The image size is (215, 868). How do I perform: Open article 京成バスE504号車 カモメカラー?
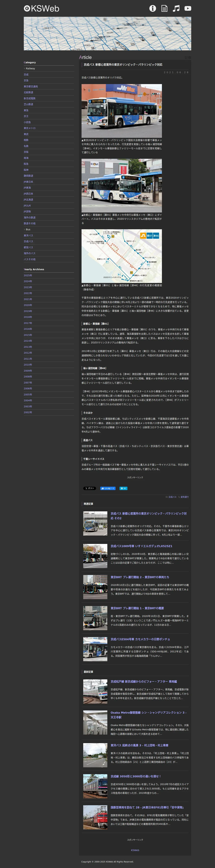[x=140, y=639]
